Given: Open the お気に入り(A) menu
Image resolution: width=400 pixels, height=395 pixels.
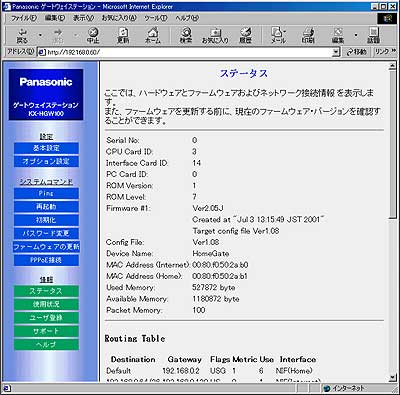Looking at the screenshot, I should (119, 18).
